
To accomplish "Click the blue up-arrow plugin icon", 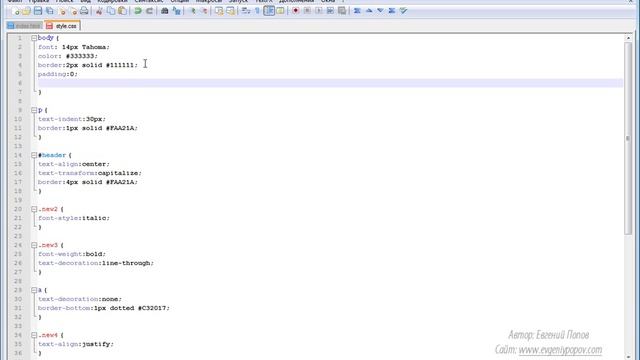I will (x=369, y=11).
